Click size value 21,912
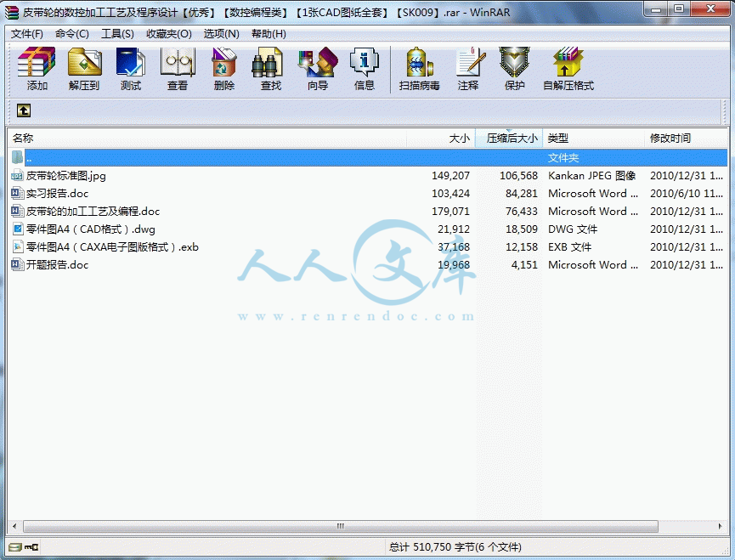735x560 pixels. (x=453, y=229)
